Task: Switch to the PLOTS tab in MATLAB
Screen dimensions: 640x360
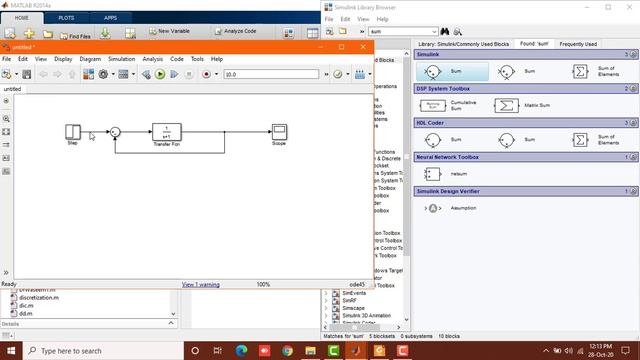Action: point(66,18)
